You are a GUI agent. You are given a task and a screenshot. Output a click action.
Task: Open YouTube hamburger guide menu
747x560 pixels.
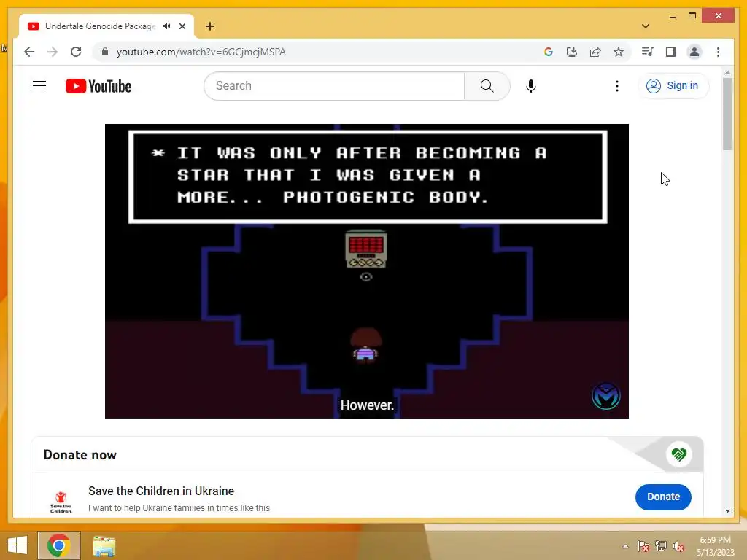coord(39,86)
